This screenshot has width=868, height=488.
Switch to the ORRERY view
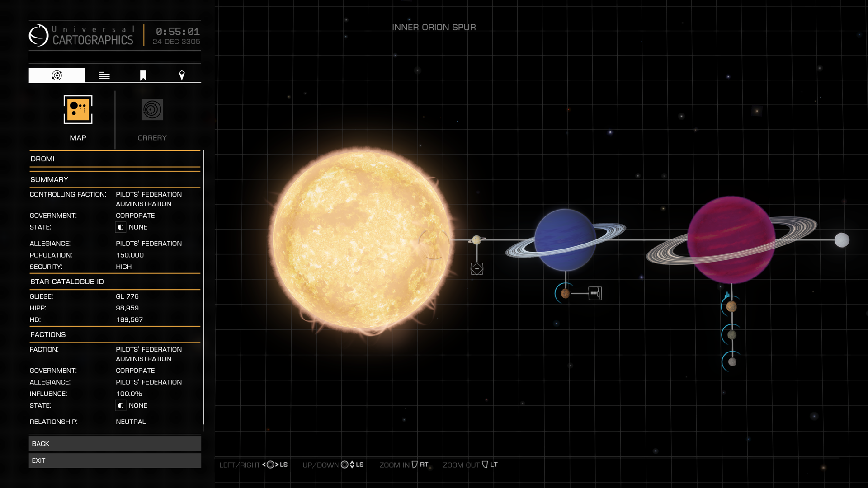(x=152, y=110)
